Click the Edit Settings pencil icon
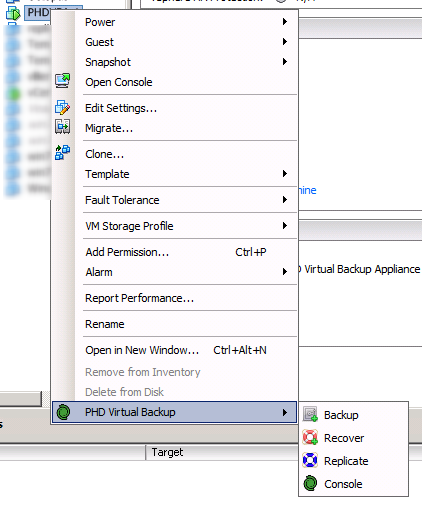This screenshot has height=511, width=422. 62,107
